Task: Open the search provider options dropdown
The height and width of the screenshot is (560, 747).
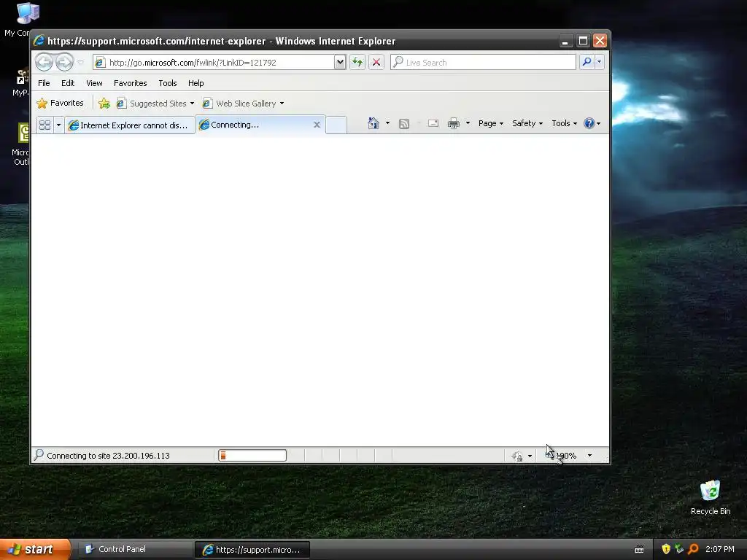Action: point(600,63)
